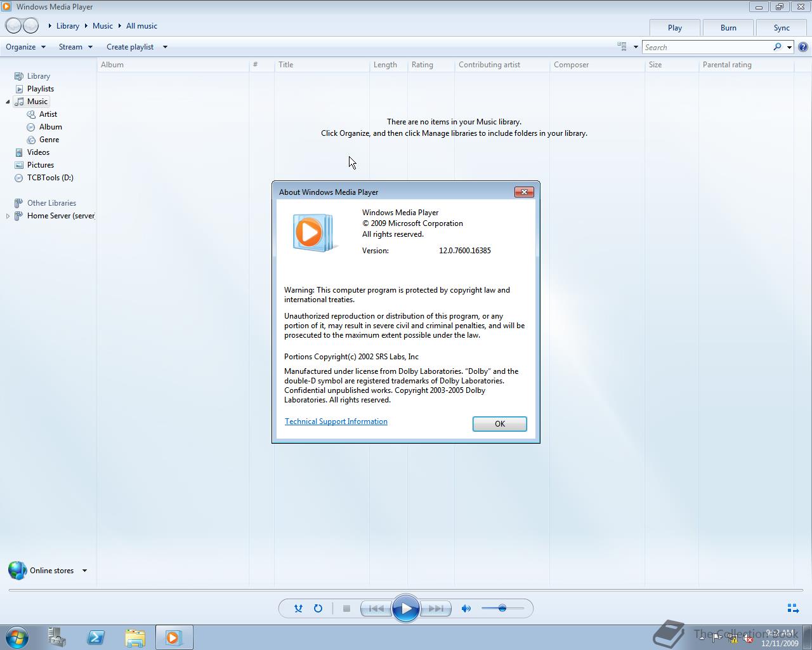Screen dimensions: 812x650
Task: Open Technical Support Information link
Action: [x=336, y=421]
